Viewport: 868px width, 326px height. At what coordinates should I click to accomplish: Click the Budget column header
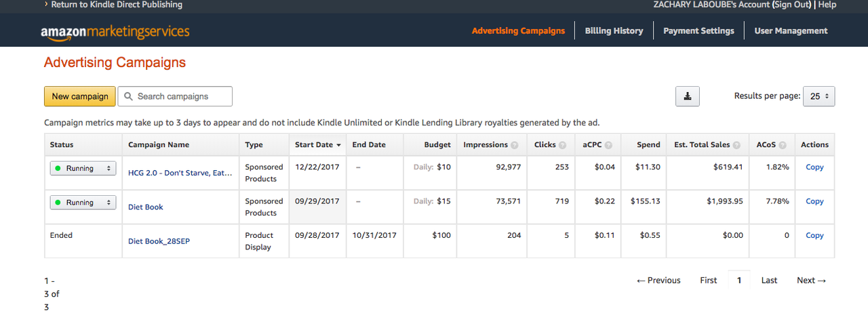[437, 145]
